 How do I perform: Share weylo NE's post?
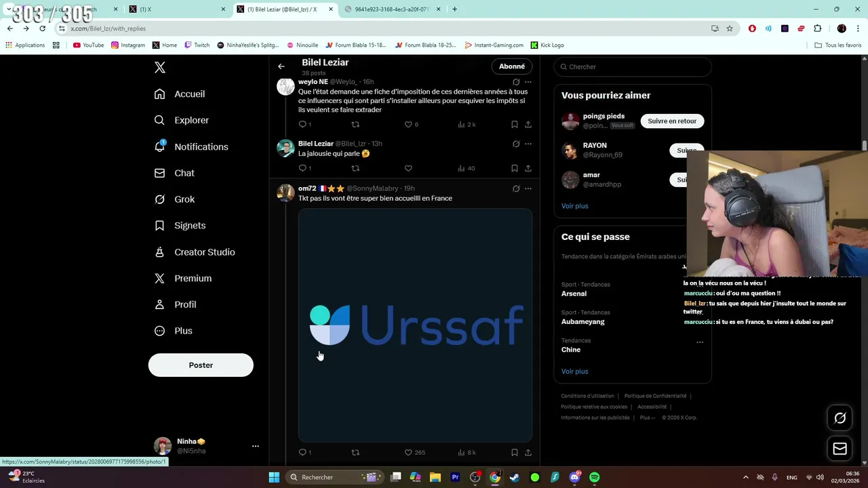click(528, 125)
